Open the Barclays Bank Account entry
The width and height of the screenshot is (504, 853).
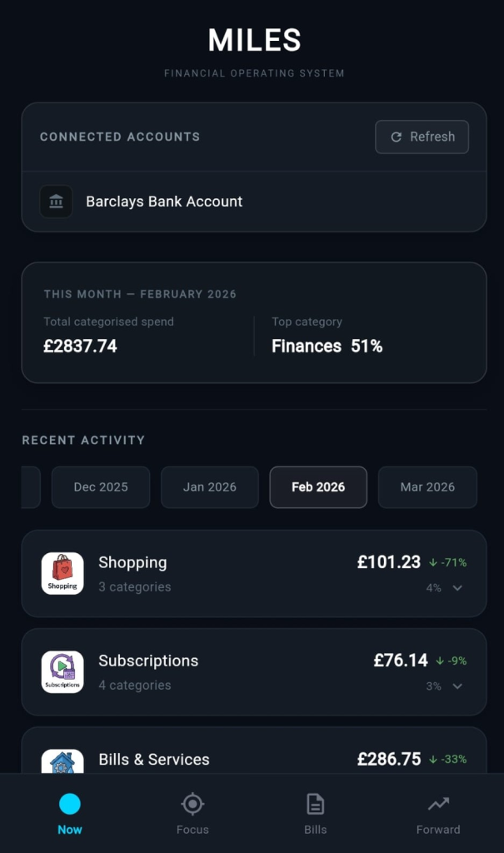click(164, 202)
